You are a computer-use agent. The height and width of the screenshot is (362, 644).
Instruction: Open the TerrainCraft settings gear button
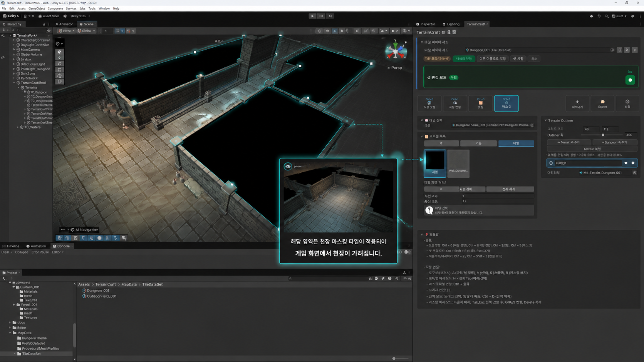[627, 103]
